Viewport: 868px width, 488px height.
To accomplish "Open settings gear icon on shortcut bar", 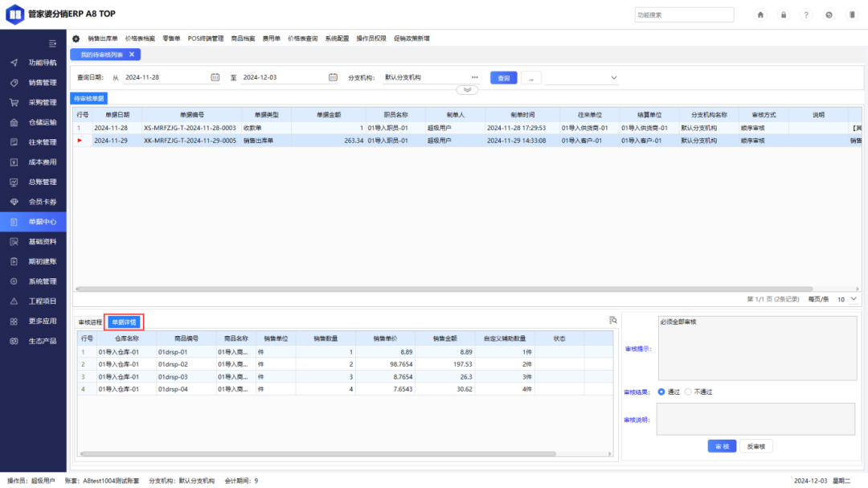I will pyautogui.click(x=76, y=39).
